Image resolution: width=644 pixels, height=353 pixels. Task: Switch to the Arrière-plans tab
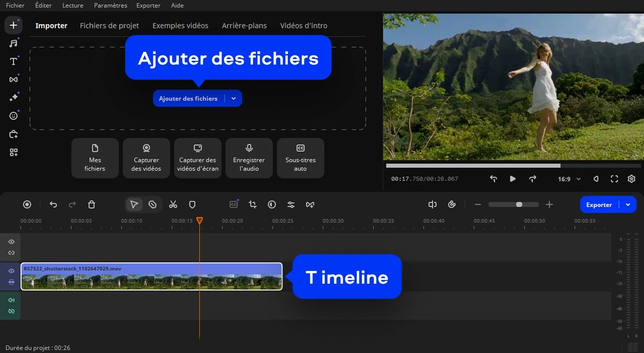coord(244,25)
